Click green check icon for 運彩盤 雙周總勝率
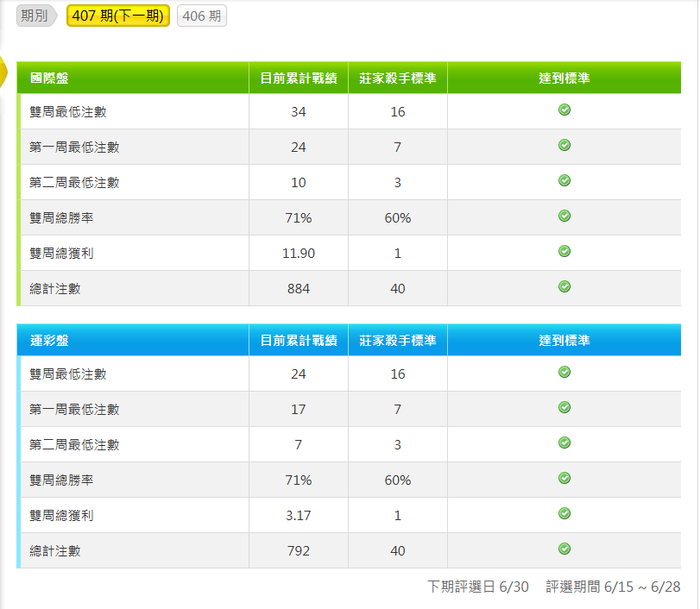The height and width of the screenshot is (609, 700). point(564,478)
